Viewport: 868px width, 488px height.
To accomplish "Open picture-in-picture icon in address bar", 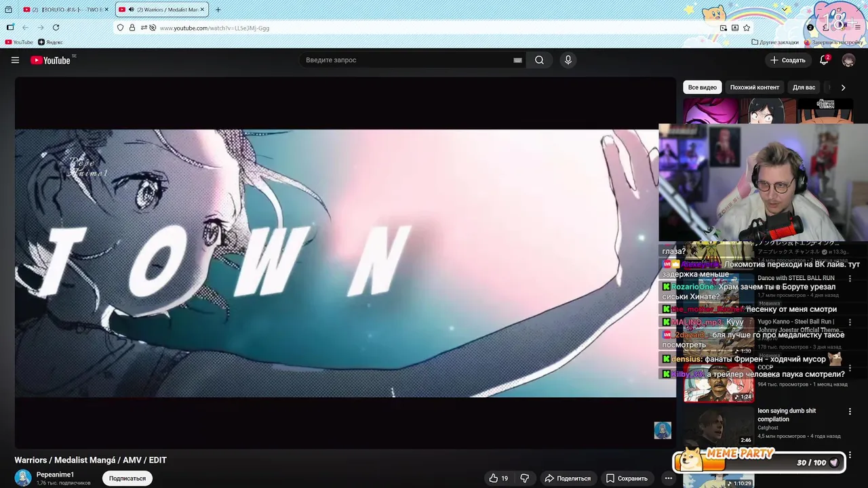I will [723, 28].
